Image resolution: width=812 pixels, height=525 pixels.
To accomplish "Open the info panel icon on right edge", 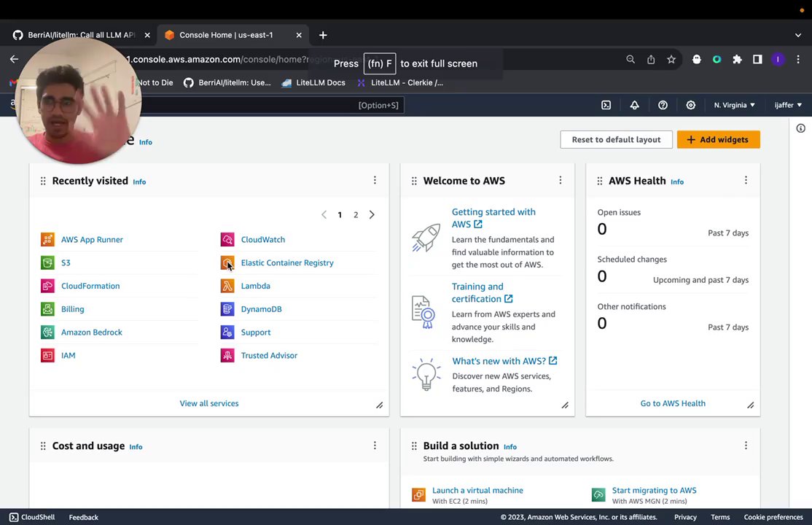I will [800, 128].
